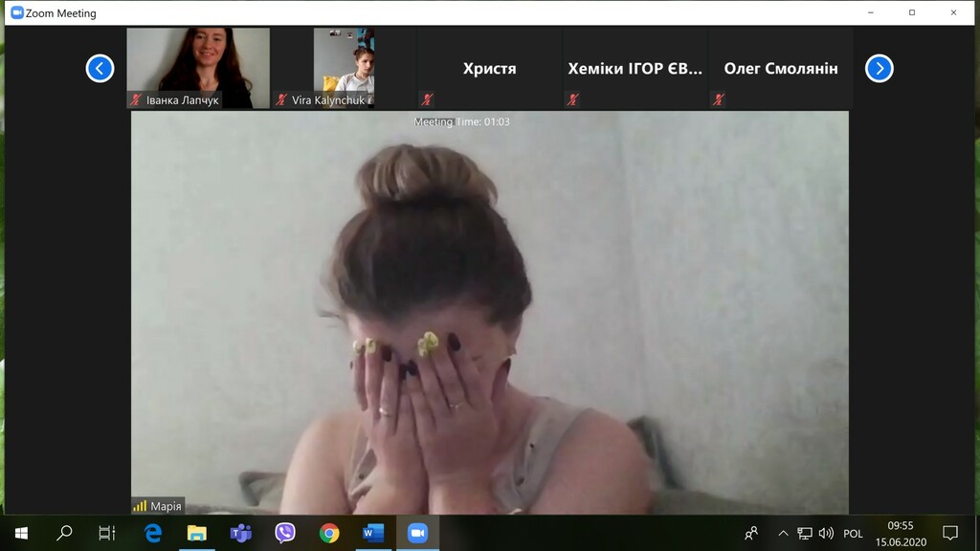Open the volume control in system tray
980x551 pixels.
coord(826,534)
